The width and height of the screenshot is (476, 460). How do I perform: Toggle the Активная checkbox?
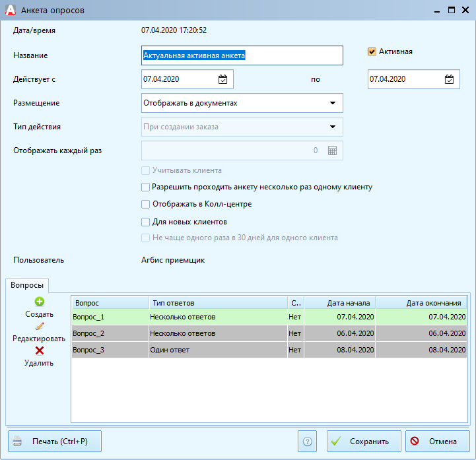pyautogui.click(x=372, y=52)
